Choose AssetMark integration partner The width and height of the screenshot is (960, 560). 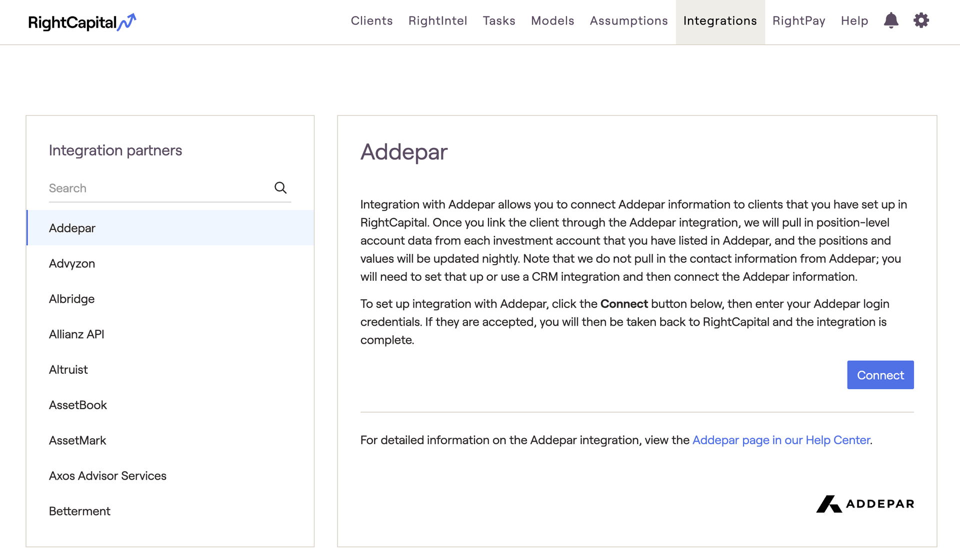pos(170,441)
